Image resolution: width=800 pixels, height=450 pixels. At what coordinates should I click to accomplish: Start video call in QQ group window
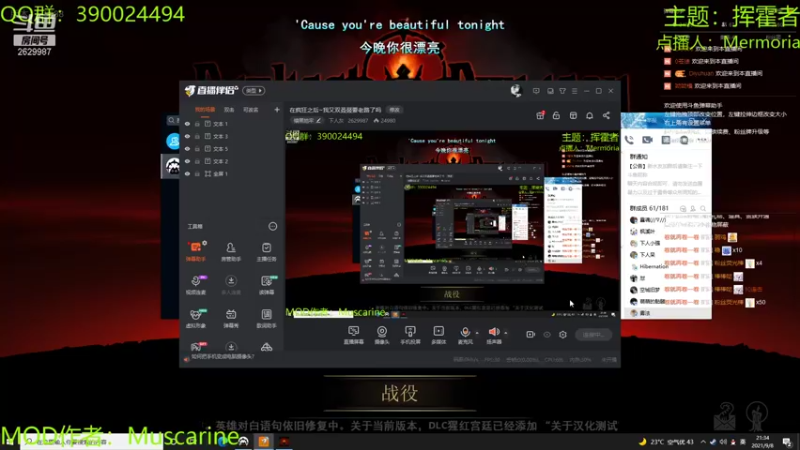click(647, 140)
